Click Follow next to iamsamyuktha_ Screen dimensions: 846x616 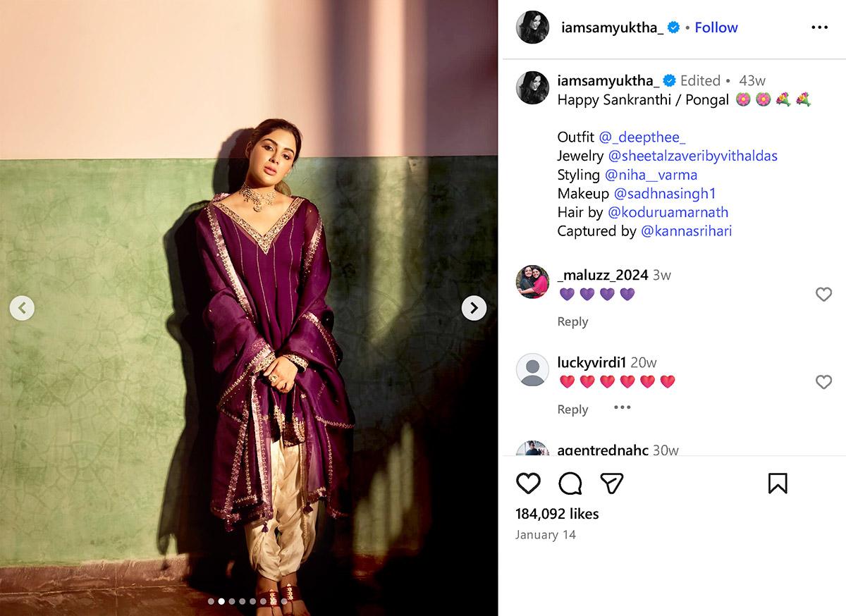[x=716, y=27]
